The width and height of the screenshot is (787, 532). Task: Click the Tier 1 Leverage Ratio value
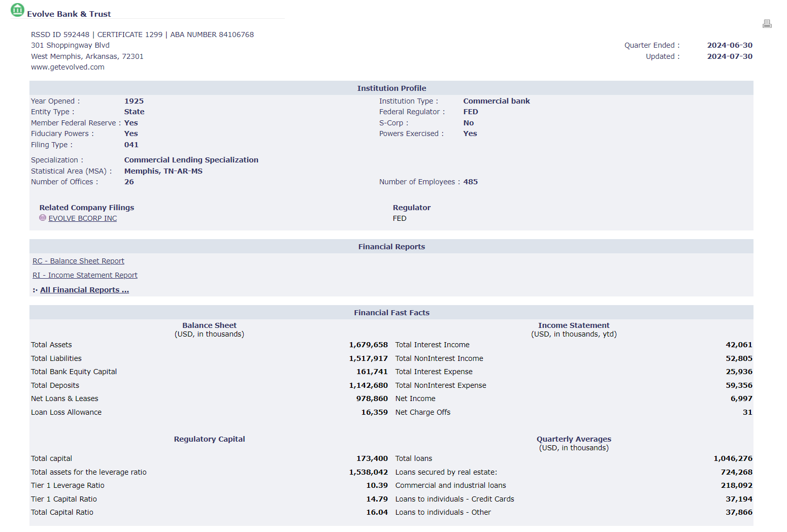tap(377, 485)
